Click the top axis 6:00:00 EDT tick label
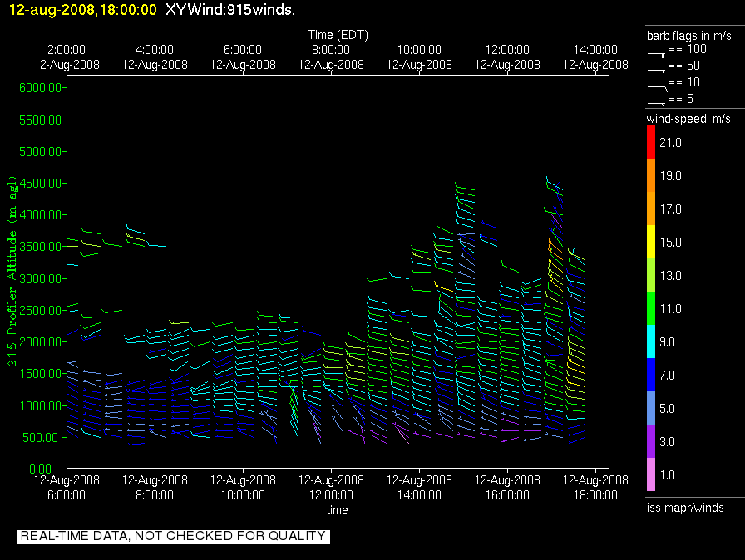This screenshot has height=560, width=745. 243,57
